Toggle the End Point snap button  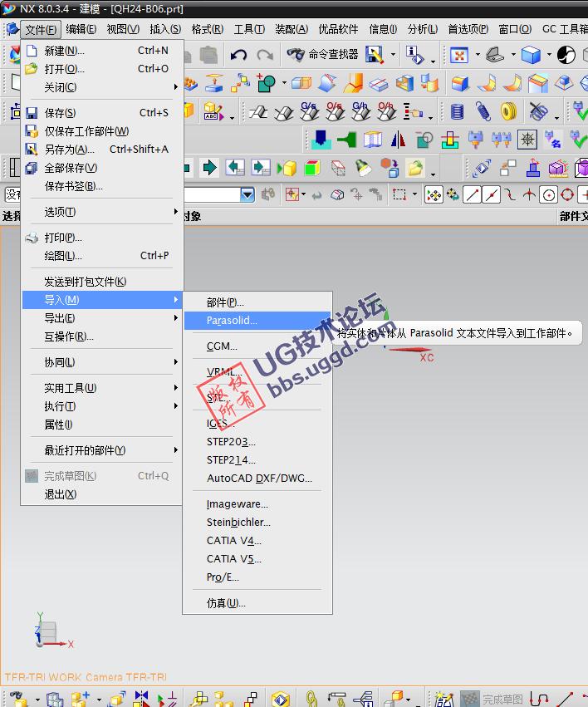pos(472,194)
